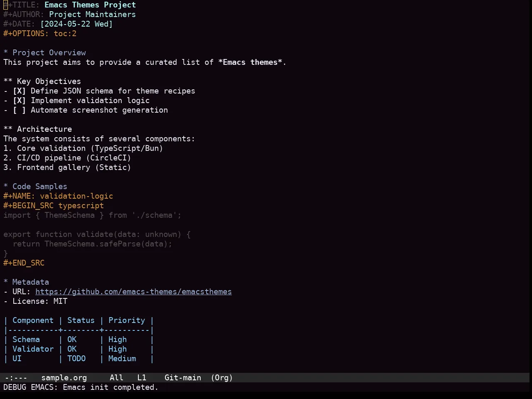This screenshot has height=399, width=532.
Task: Click the sample.org buffer name in mode line
Action: [64, 378]
